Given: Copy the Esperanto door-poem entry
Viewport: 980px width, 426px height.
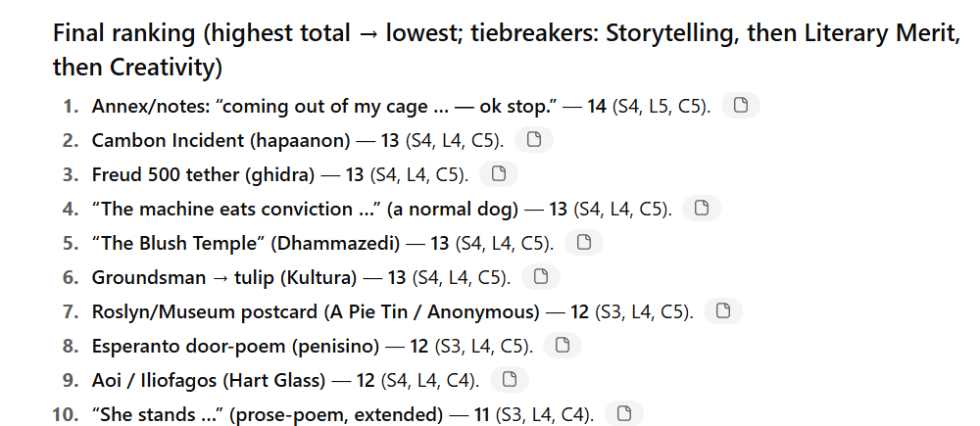Looking at the screenshot, I should pos(563,346).
